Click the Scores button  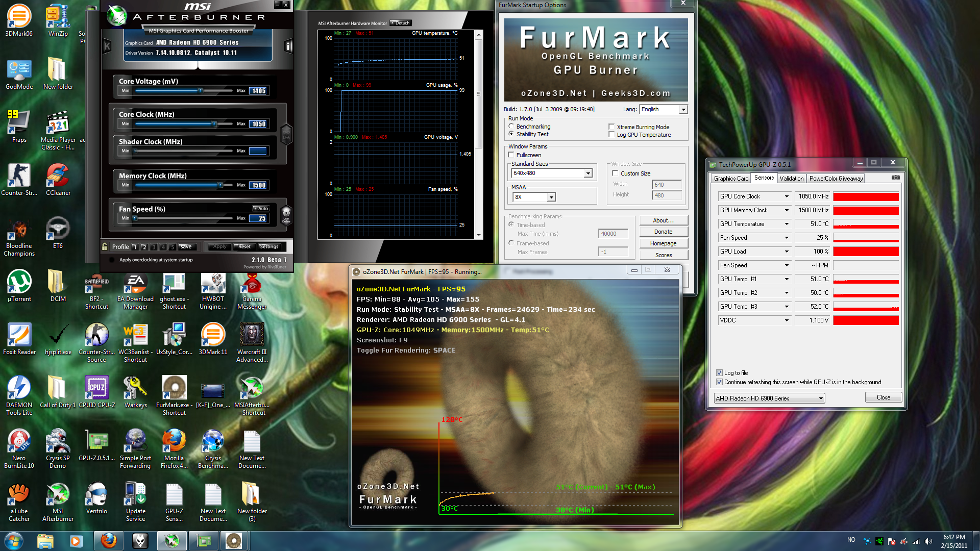tap(663, 255)
